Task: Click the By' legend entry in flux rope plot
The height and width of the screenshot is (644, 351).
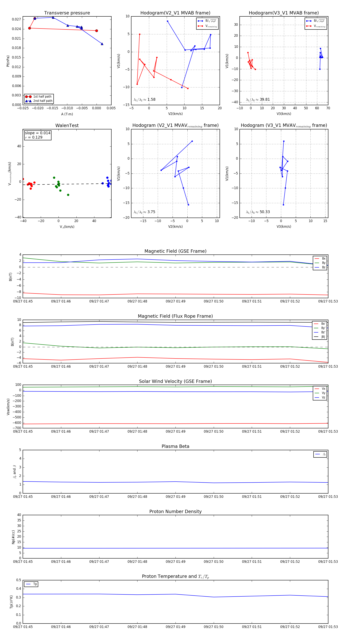Action: (x=320, y=328)
